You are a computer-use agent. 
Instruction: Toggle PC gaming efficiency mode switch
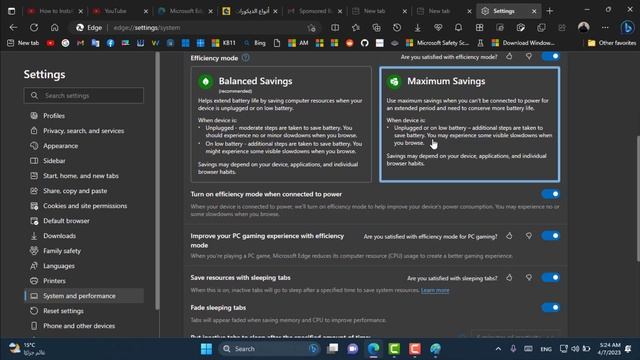click(551, 236)
